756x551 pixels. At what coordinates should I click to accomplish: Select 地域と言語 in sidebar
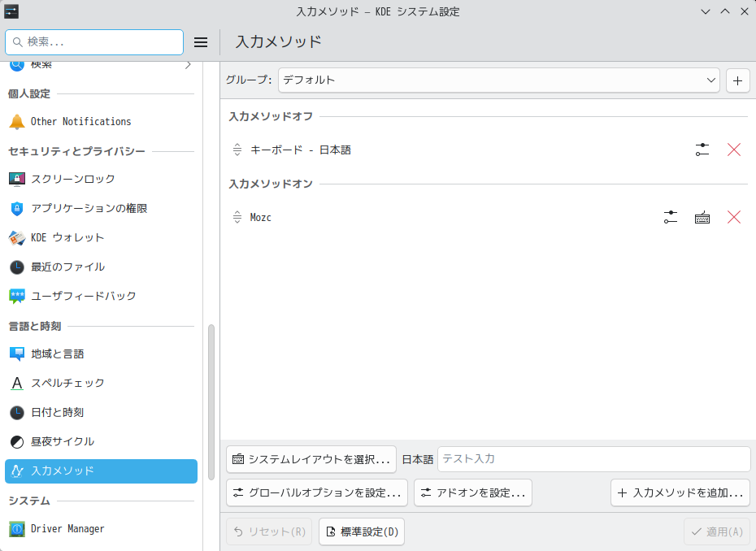click(102, 354)
